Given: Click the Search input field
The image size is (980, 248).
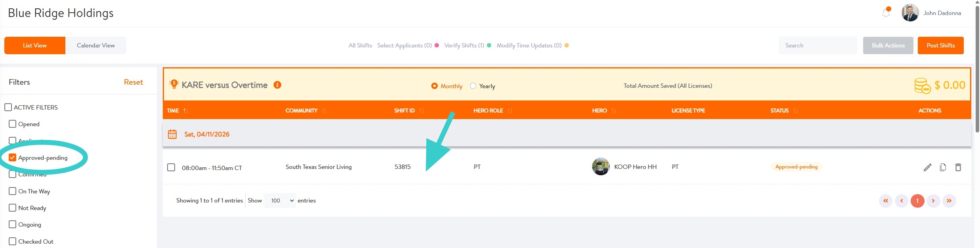Looking at the screenshot, I should (817, 45).
